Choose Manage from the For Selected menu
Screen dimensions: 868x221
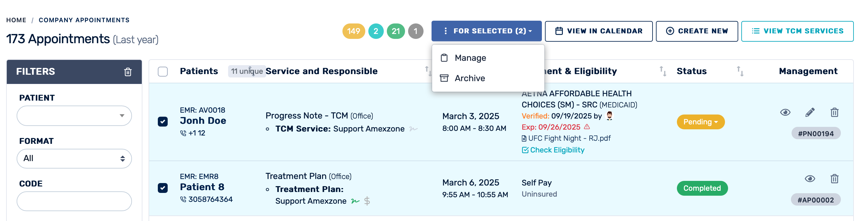470,58
